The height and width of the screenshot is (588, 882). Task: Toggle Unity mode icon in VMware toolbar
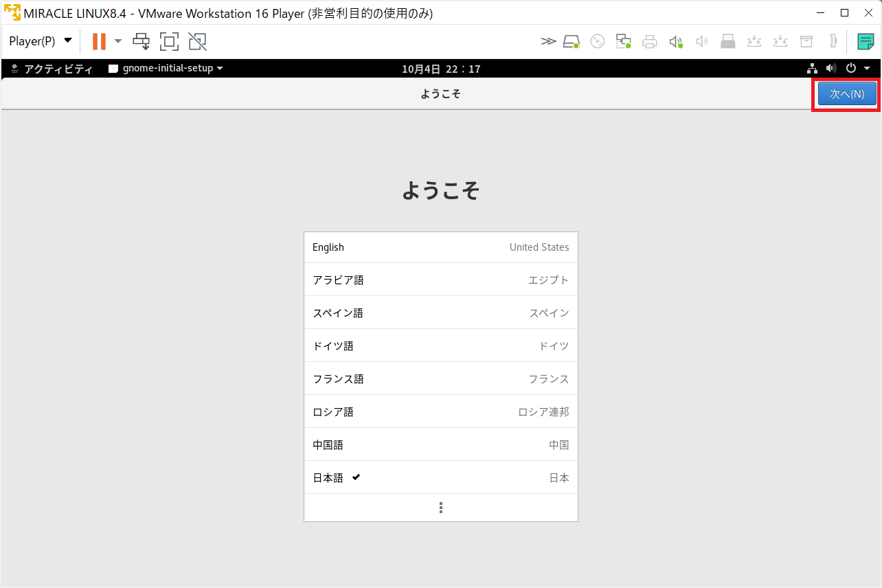[x=198, y=41]
